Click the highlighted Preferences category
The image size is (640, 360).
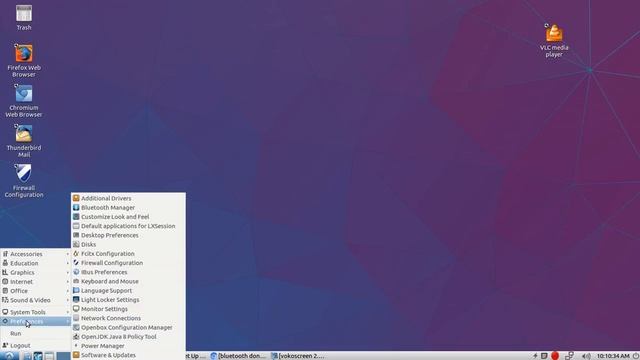(36, 322)
